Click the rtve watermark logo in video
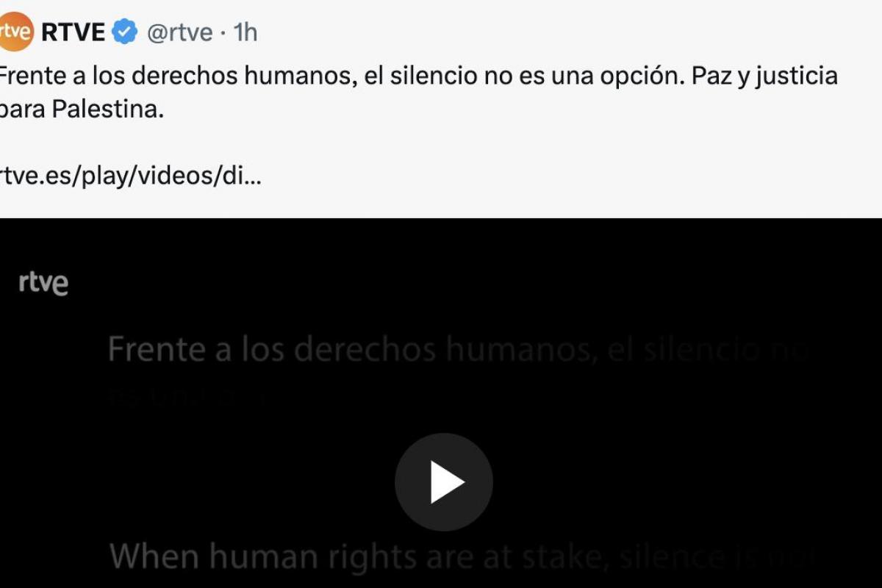 pos(43,283)
